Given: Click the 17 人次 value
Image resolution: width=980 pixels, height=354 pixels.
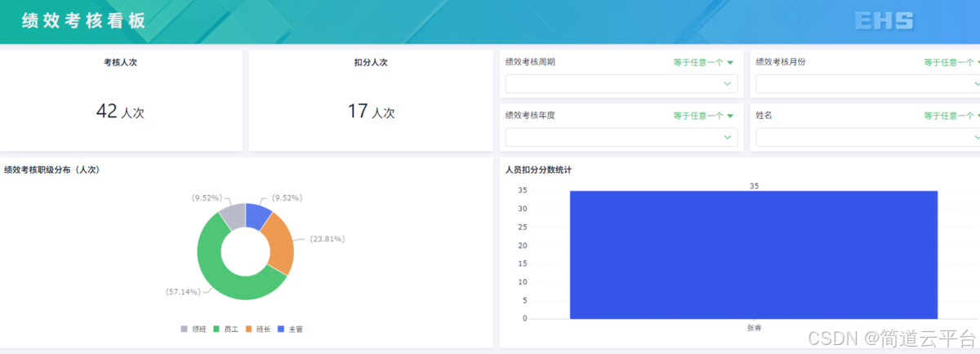Looking at the screenshot, I should (371, 112).
